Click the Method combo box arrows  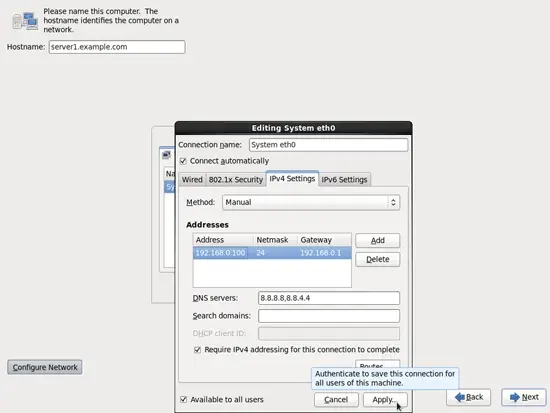pyautogui.click(x=393, y=202)
